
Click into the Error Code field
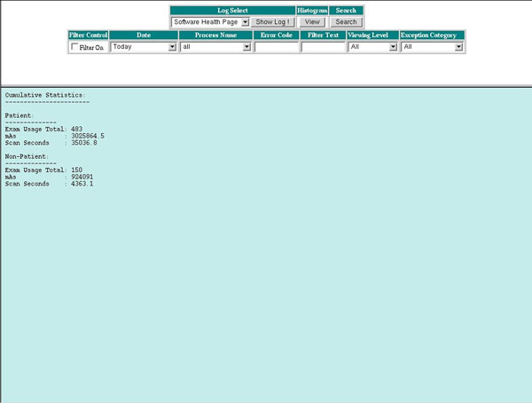click(277, 47)
